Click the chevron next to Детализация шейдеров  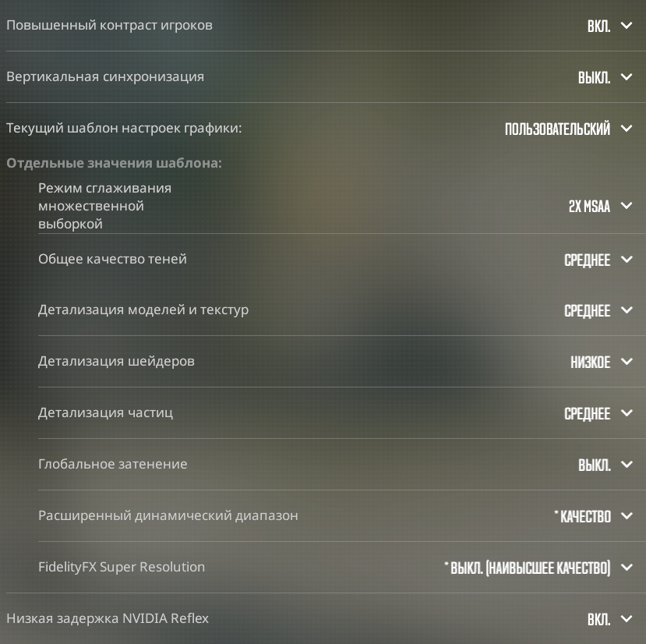coord(627,362)
